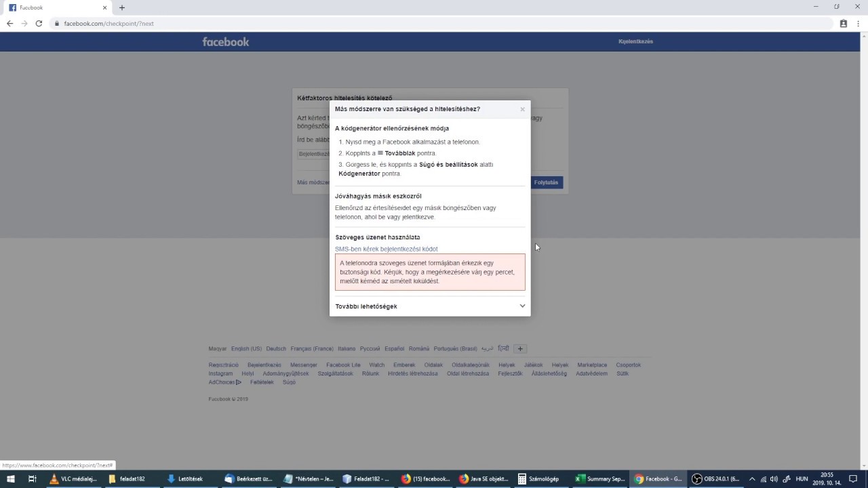This screenshot has width=868, height=488.
Task: Switch to VLC media player taskbar item
Action: coord(74,479)
